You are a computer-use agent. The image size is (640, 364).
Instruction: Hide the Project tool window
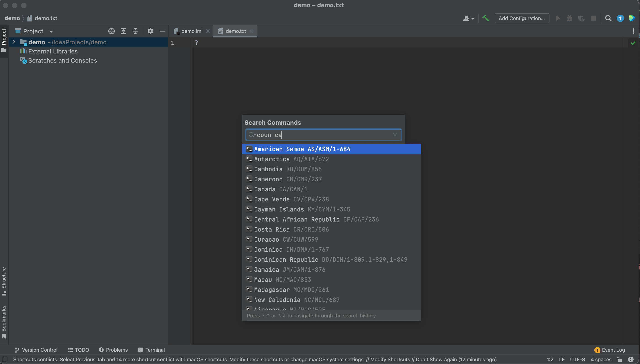[x=162, y=31]
